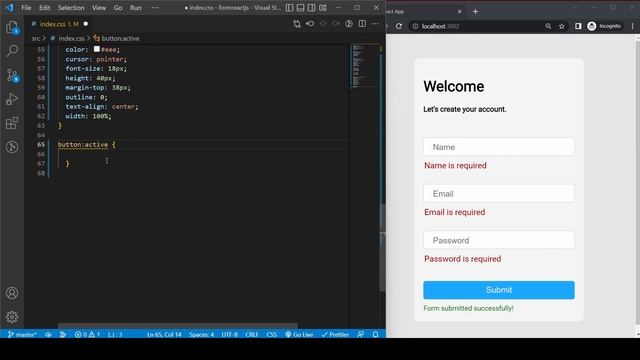The image size is (640, 360).
Task: Click UTF-8 encoding in status bar
Action: click(x=229, y=334)
